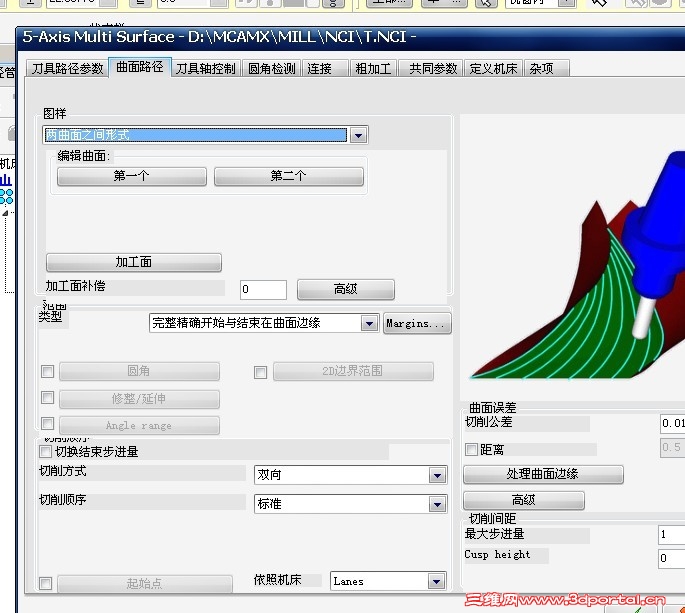Switch to the 共同参数 tab
This screenshot has height=613, width=685.
433,69
